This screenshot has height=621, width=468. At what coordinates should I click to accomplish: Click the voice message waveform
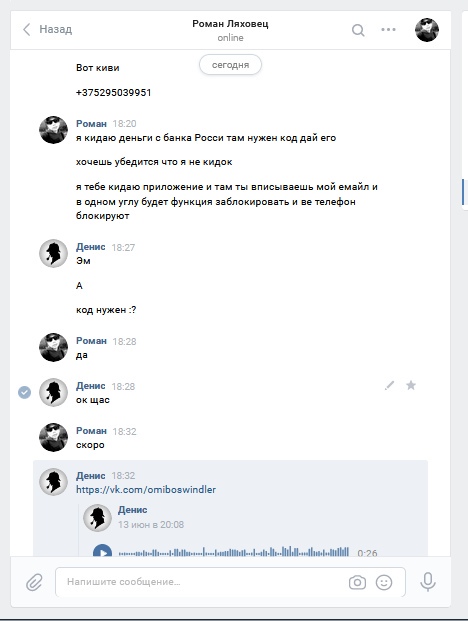pyautogui.click(x=234, y=552)
